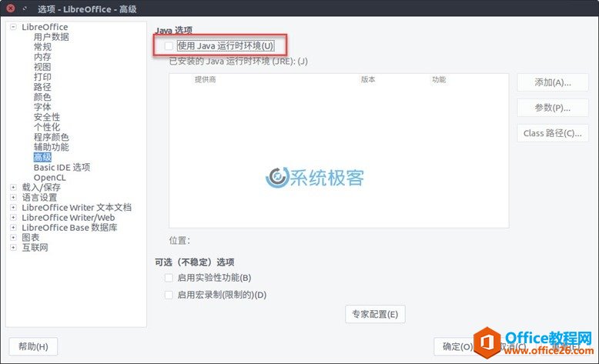Select 用户数据 in options tree
This screenshot has width=599, height=364.
coord(51,37)
